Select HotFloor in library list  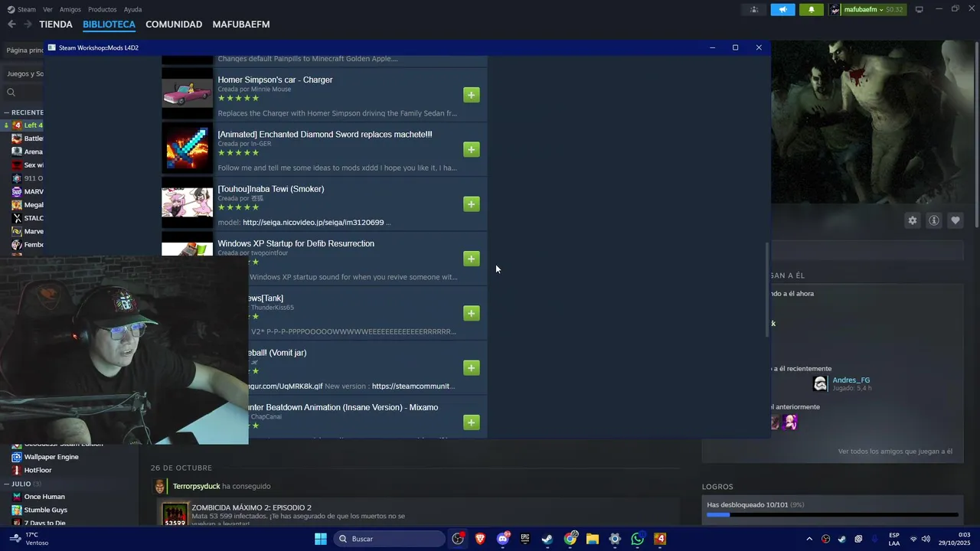38,470
